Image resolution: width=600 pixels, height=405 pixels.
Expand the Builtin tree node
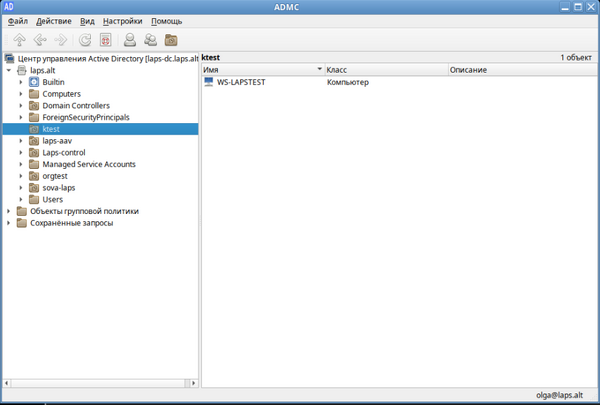[21, 82]
